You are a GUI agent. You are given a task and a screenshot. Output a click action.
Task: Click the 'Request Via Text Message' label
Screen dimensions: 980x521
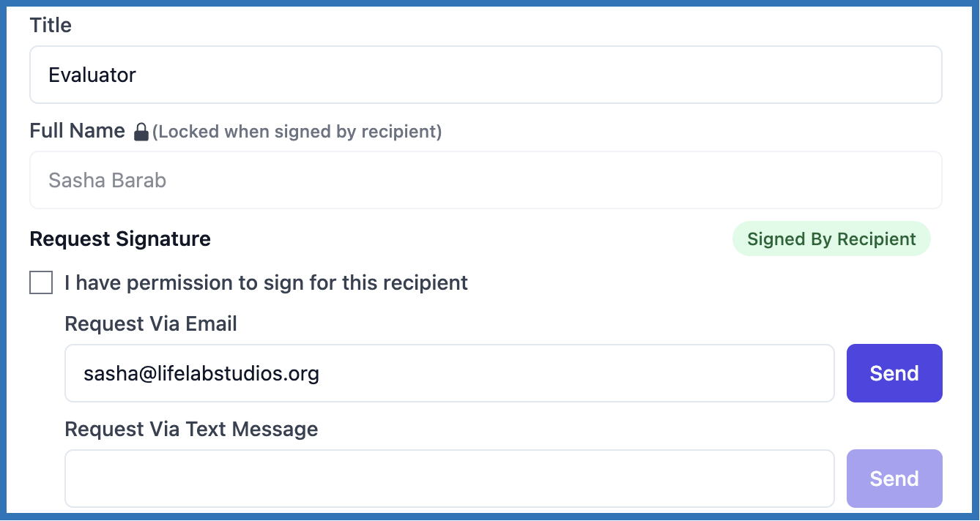pyautogui.click(x=191, y=429)
